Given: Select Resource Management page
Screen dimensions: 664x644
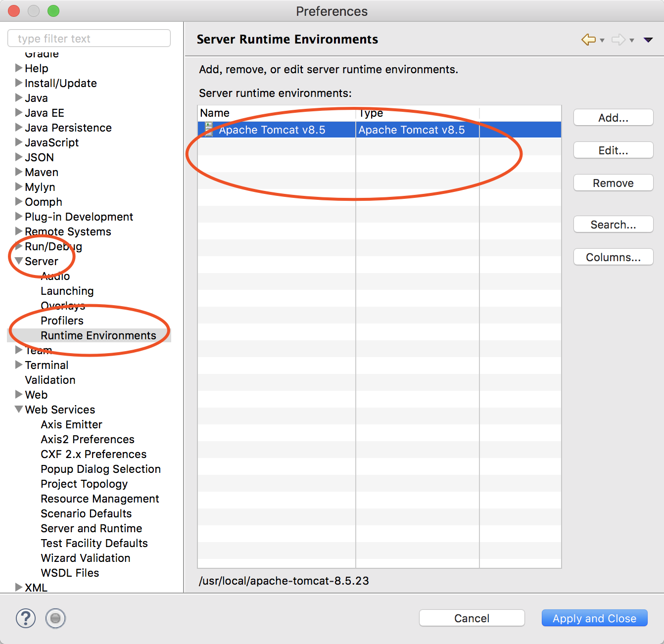Looking at the screenshot, I should [x=100, y=499].
